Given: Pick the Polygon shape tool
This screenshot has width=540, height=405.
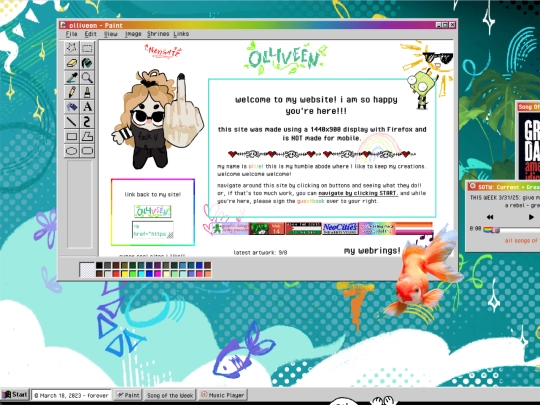Looking at the screenshot, I should click(87, 136).
